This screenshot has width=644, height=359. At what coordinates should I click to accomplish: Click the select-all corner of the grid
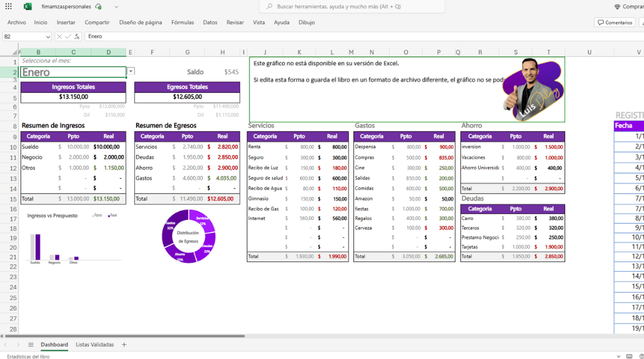10,52
